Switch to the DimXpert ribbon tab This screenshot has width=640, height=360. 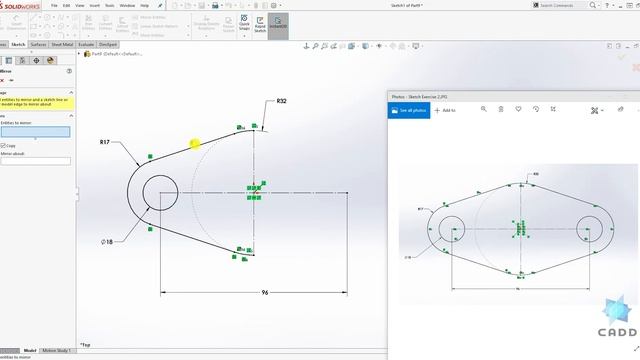108,44
